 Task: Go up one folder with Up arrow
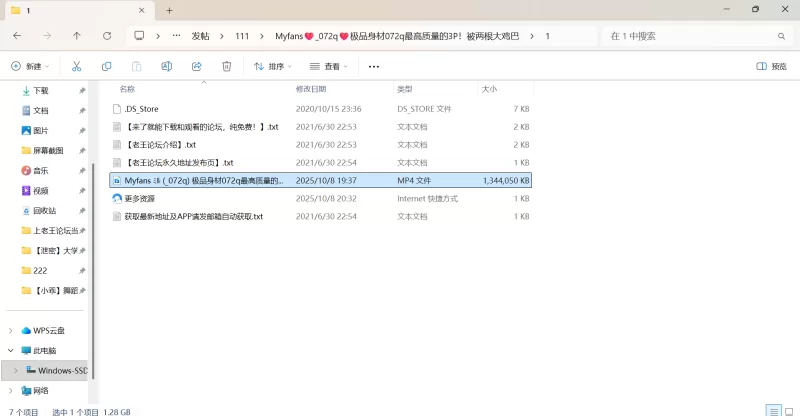(77, 36)
